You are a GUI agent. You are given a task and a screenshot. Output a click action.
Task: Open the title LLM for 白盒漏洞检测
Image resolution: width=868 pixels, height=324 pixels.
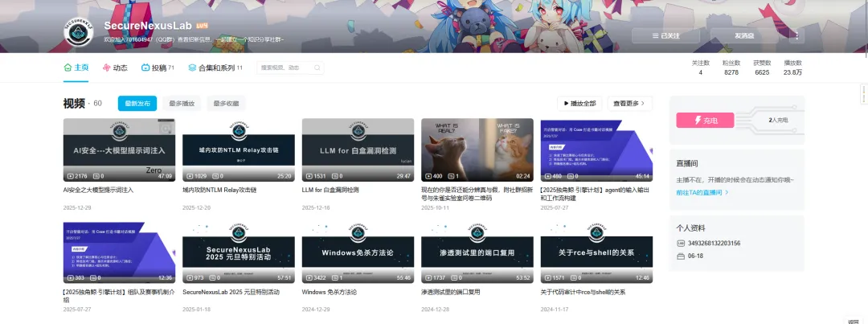tap(330, 190)
